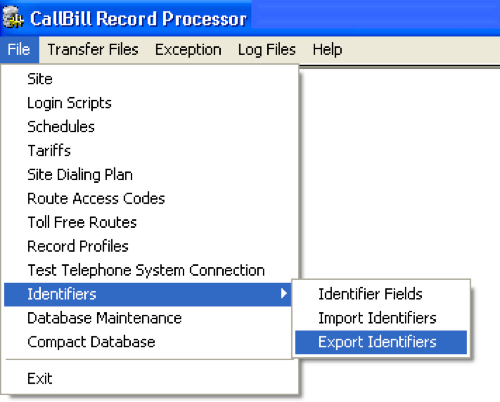Screen dimensions: 500x402
Task: Choose Site Dialing Plan
Action: pos(149,175)
